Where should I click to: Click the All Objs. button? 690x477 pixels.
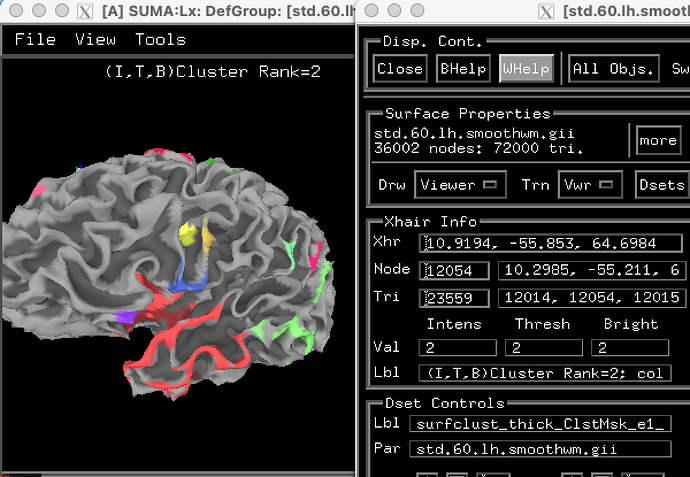click(613, 69)
